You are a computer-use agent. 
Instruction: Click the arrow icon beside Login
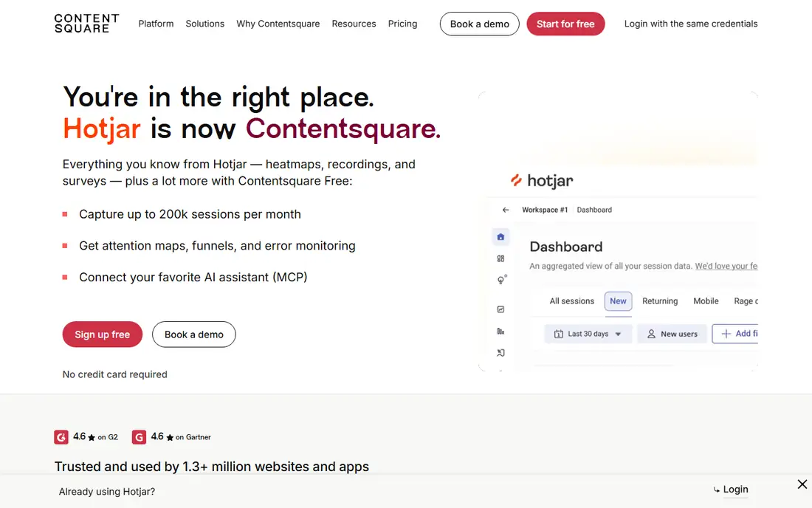[717, 490]
